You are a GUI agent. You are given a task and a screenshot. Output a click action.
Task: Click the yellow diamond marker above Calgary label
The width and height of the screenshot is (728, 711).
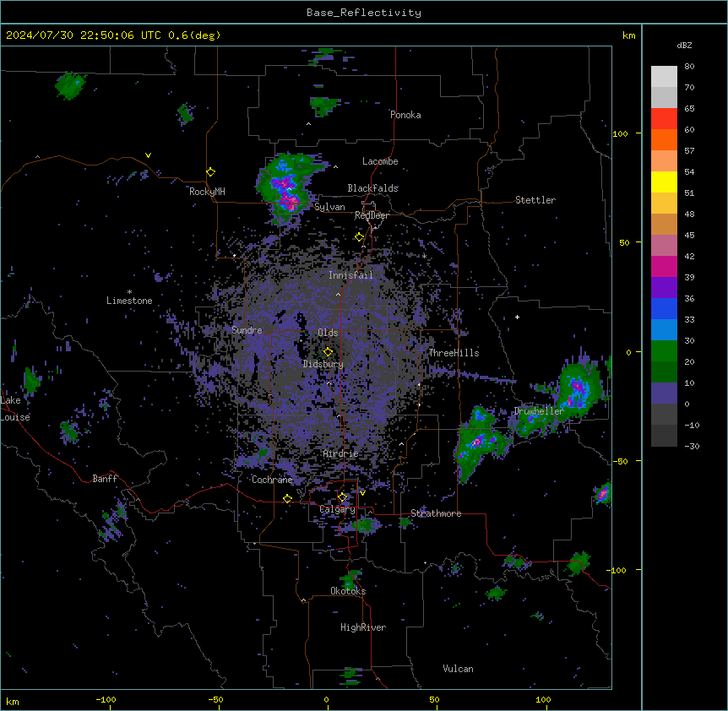point(342,497)
